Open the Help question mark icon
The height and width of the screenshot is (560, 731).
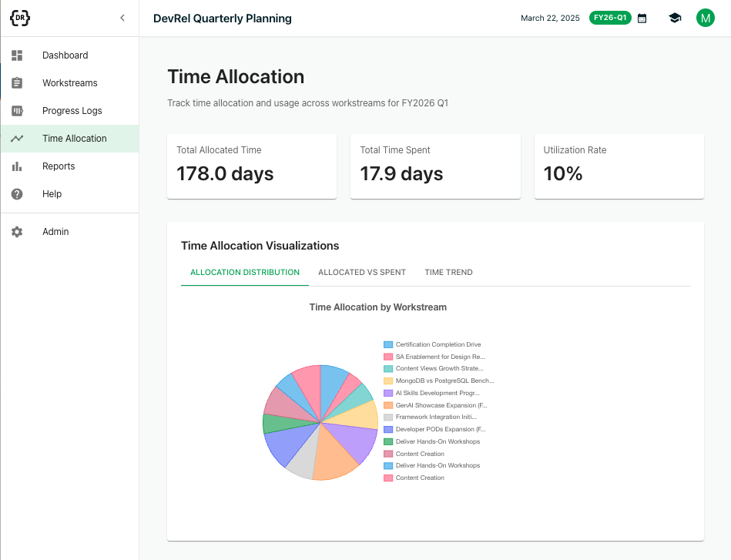click(17, 194)
